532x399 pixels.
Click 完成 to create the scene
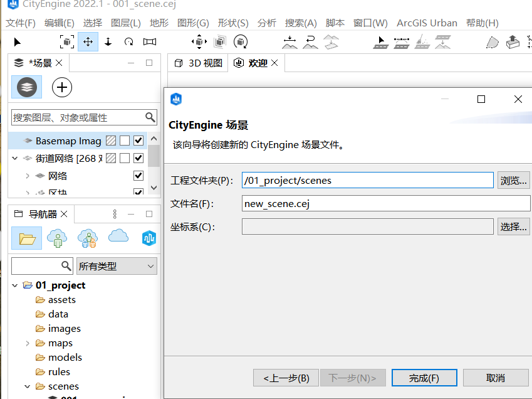[x=424, y=378]
